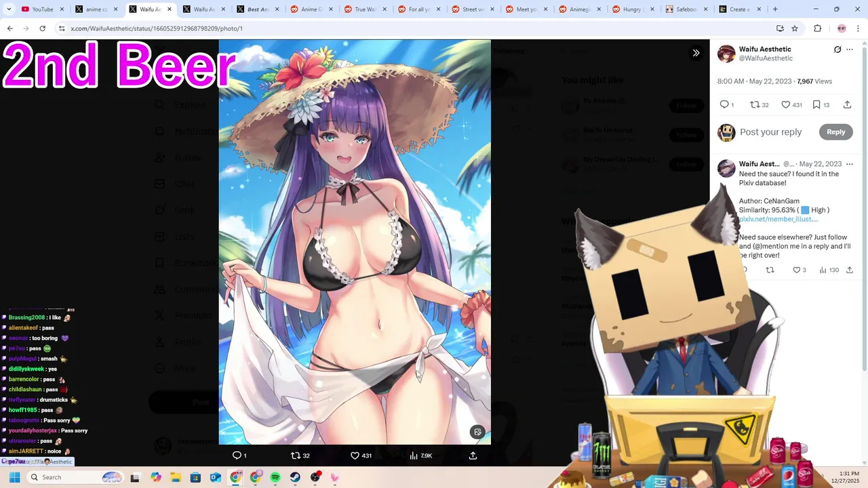Click the address bar URL

157,28
